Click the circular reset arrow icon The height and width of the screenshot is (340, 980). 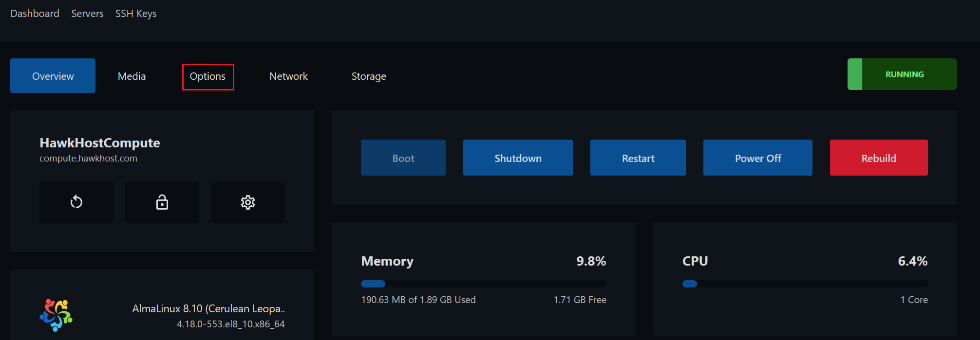tap(76, 202)
